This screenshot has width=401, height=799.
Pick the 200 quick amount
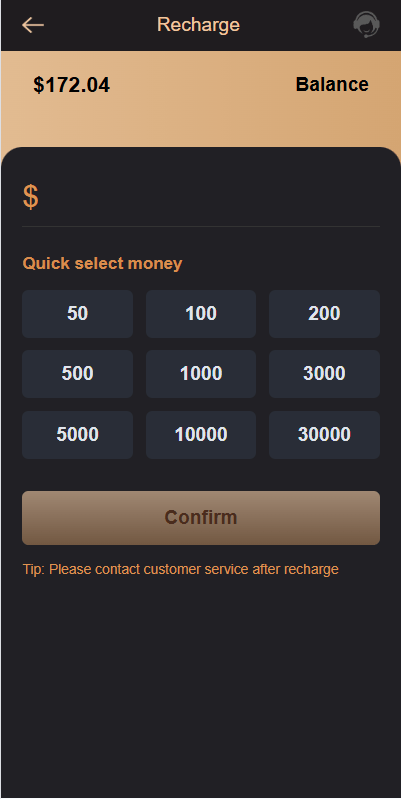(324, 314)
